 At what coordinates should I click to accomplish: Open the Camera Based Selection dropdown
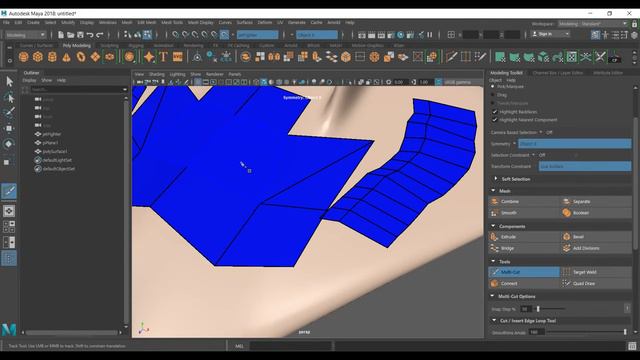(x=541, y=132)
